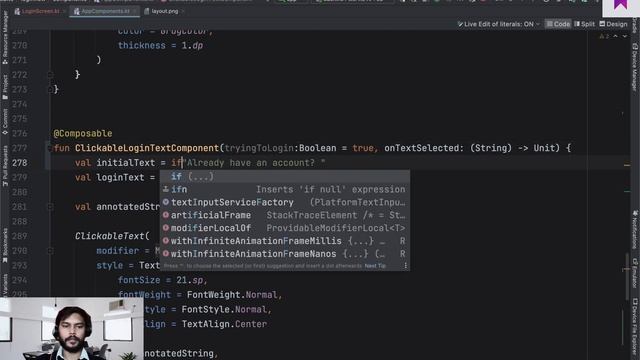Open the Build Variants tool window
This screenshot has height=360, width=640.
click(x=5, y=285)
